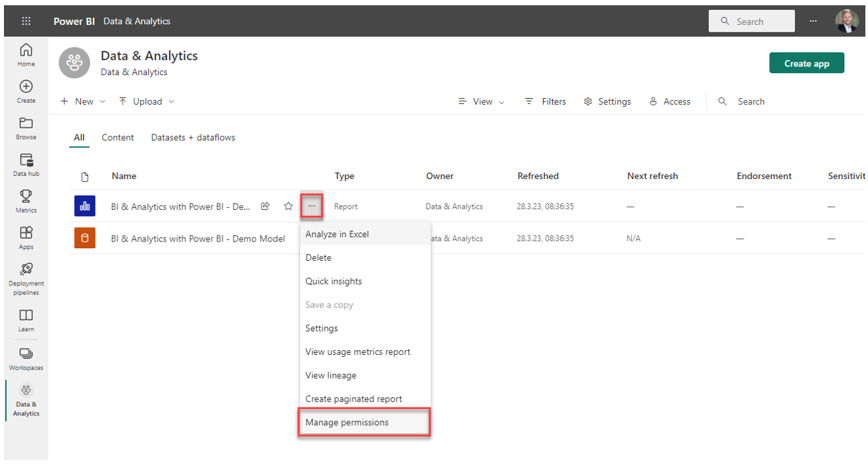Screen dimensions: 868x466
Task: Open Deployment pipelines in sidebar
Action: click(26, 279)
